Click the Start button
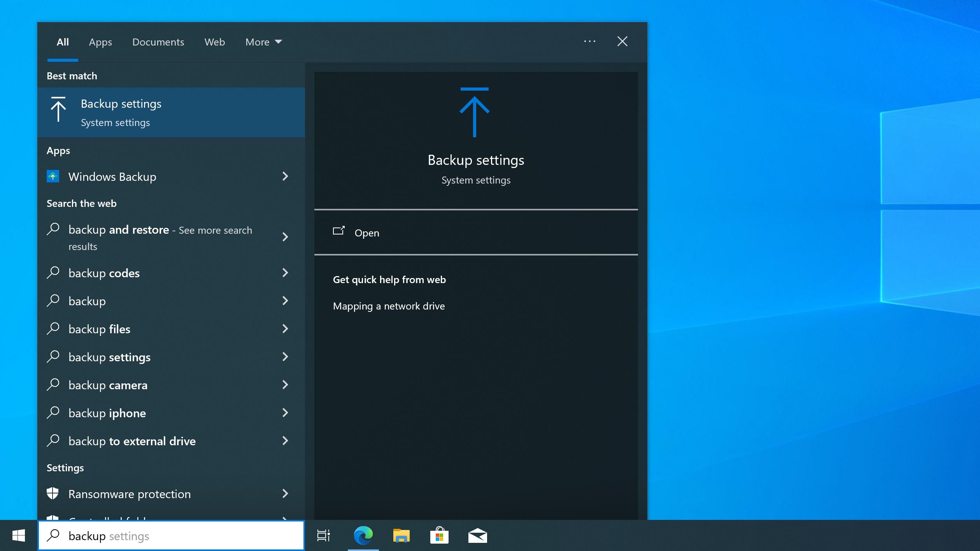 coord(18,535)
